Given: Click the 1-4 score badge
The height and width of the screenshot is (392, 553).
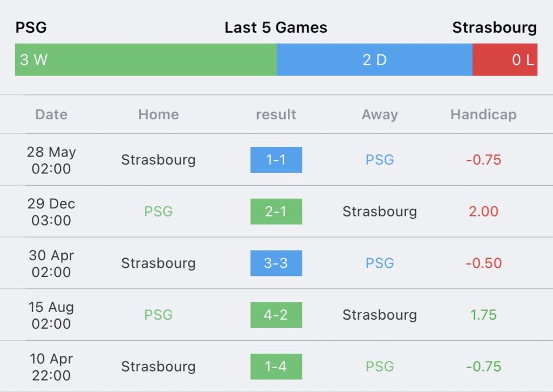Looking at the screenshot, I should (x=276, y=367).
